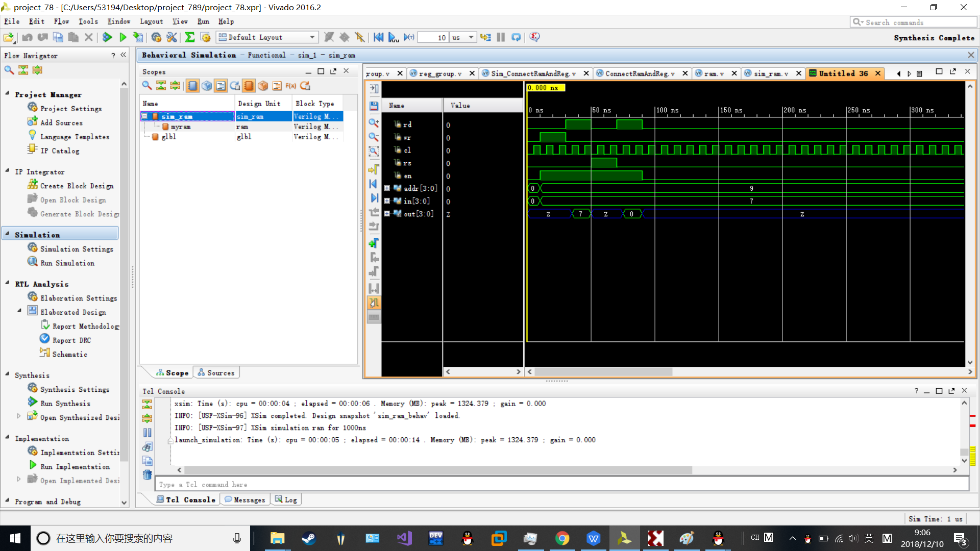Click the waveform horizontal scrollbar thumb
The image size is (980, 551).
[x=603, y=372]
